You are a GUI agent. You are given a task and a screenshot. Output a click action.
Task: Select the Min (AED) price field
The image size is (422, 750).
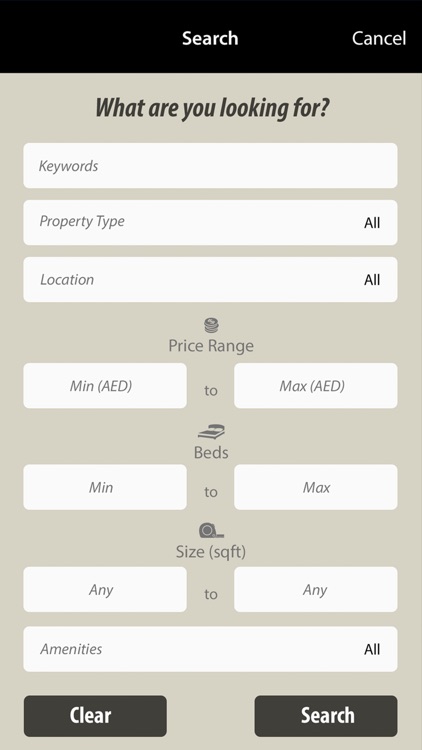[x=105, y=386]
